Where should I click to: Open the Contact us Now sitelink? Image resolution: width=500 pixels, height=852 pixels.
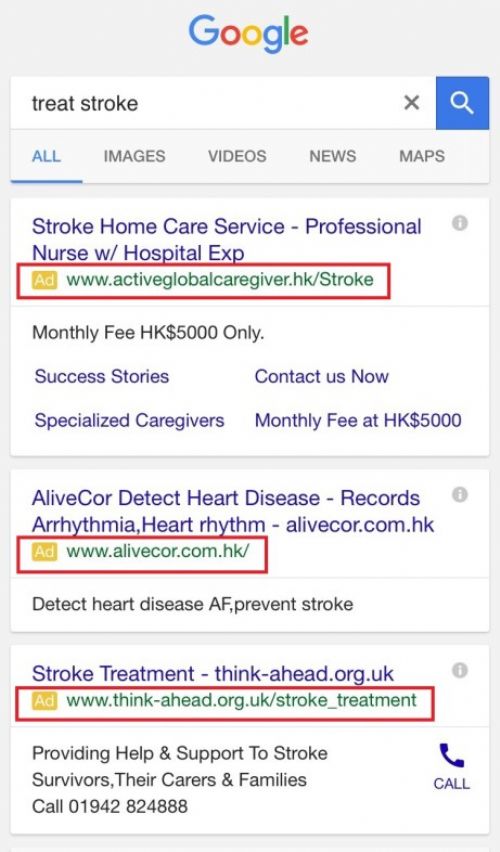point(322,377)
